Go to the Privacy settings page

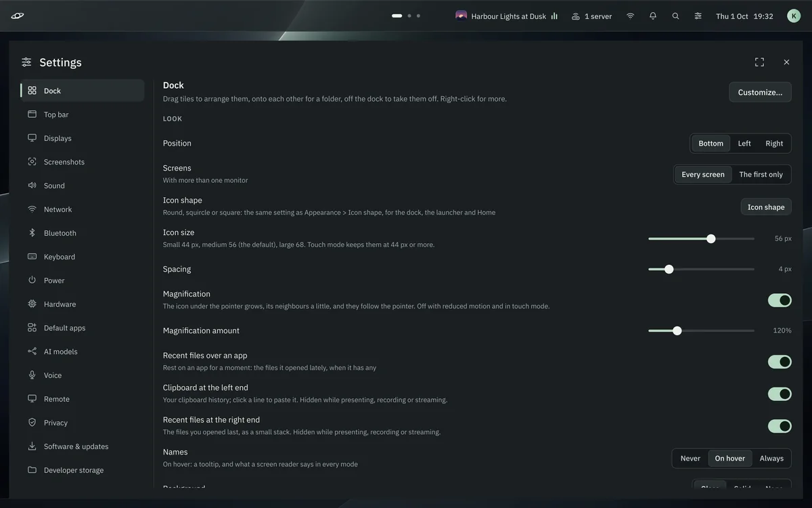[83, 423]
